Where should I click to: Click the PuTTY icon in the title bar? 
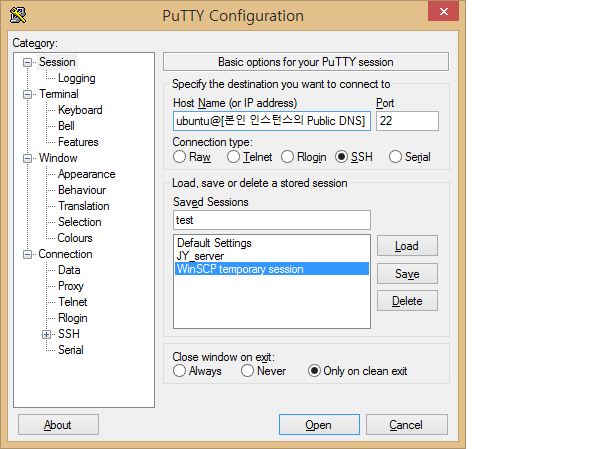click(x=18, y=15)
